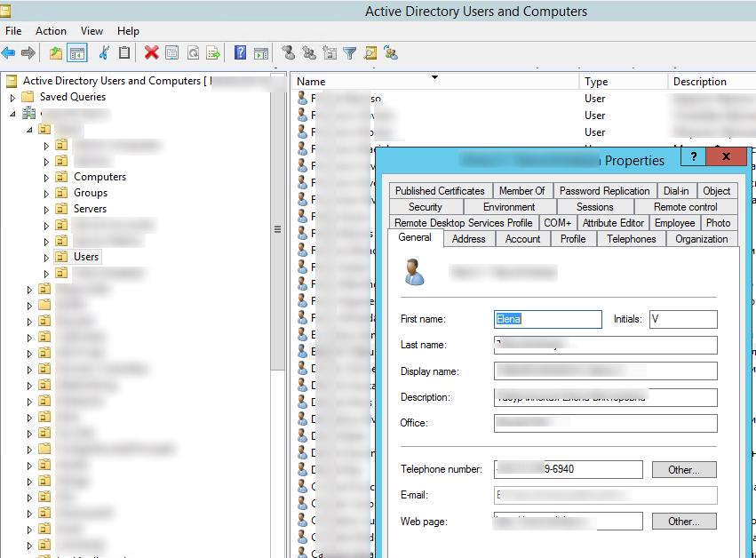Click the Up one level folder icon
This screenshot has width=756, height=558.
(x=56, y=53)
